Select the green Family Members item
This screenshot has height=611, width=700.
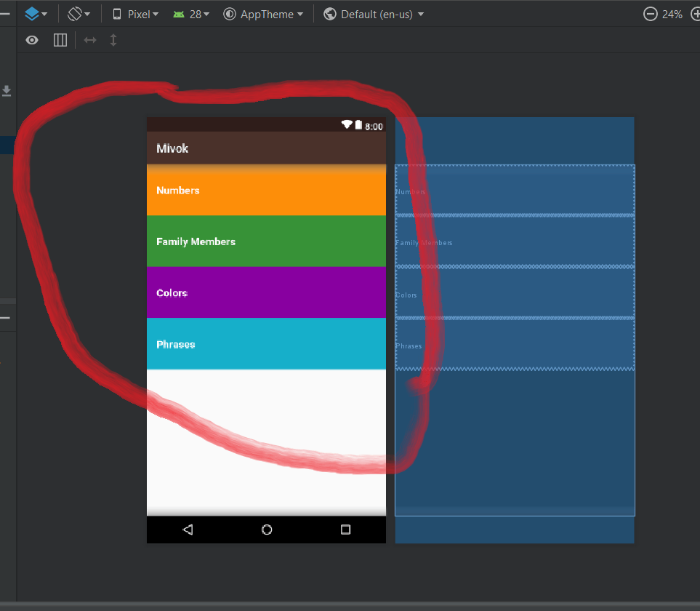(x=266, y=241)
